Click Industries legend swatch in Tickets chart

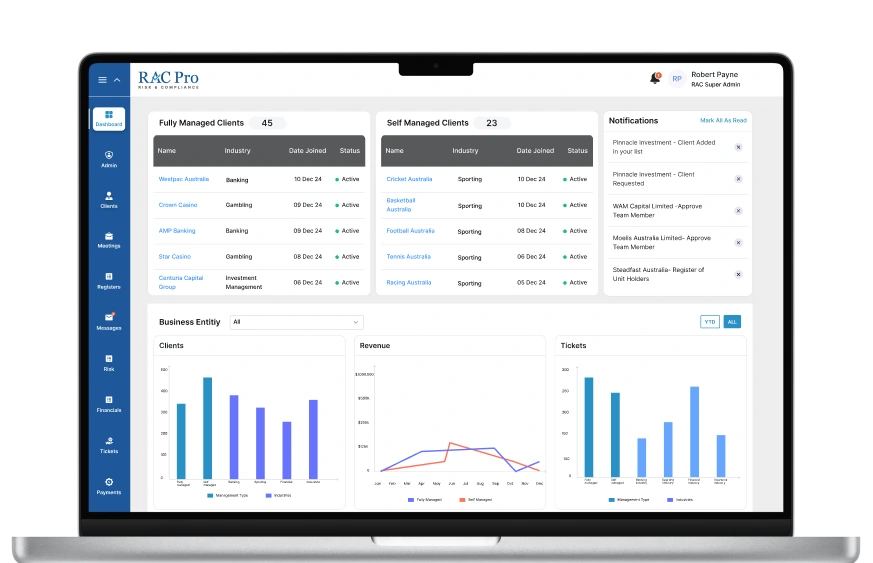[670, 500]
